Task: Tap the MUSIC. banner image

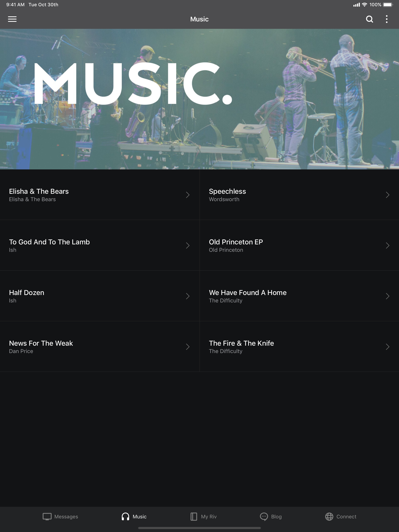Action: coord(199,99)
